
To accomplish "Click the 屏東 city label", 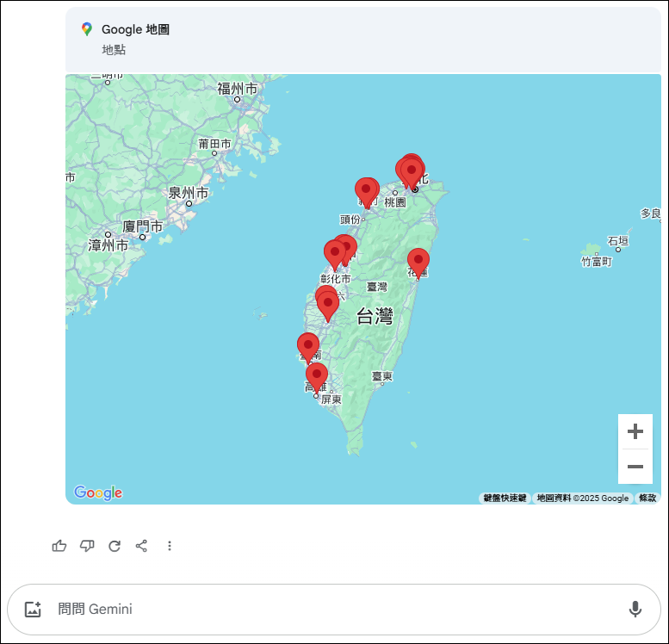I will [331, 399].
